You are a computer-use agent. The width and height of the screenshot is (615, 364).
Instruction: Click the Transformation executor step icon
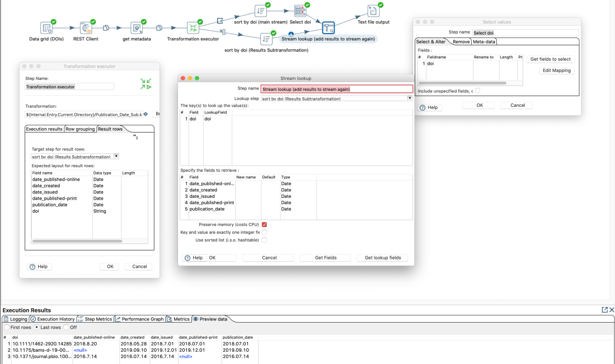click(193, 28)
